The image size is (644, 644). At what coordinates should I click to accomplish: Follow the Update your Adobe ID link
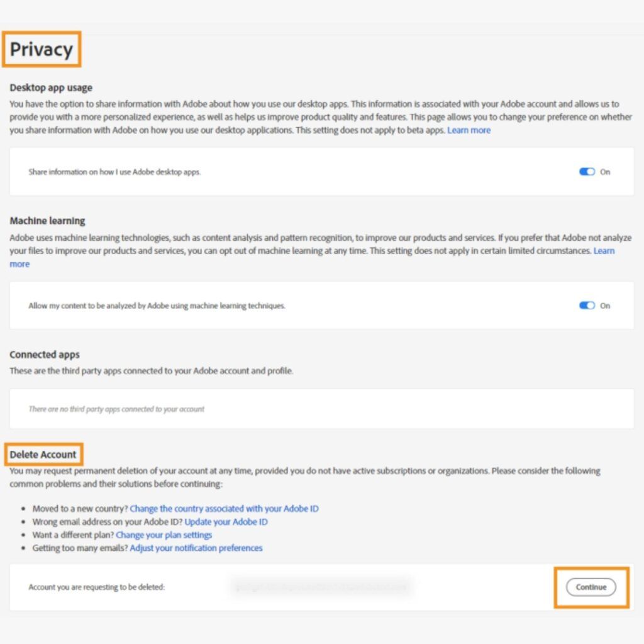pyautogui.click(x=226, y=521)
